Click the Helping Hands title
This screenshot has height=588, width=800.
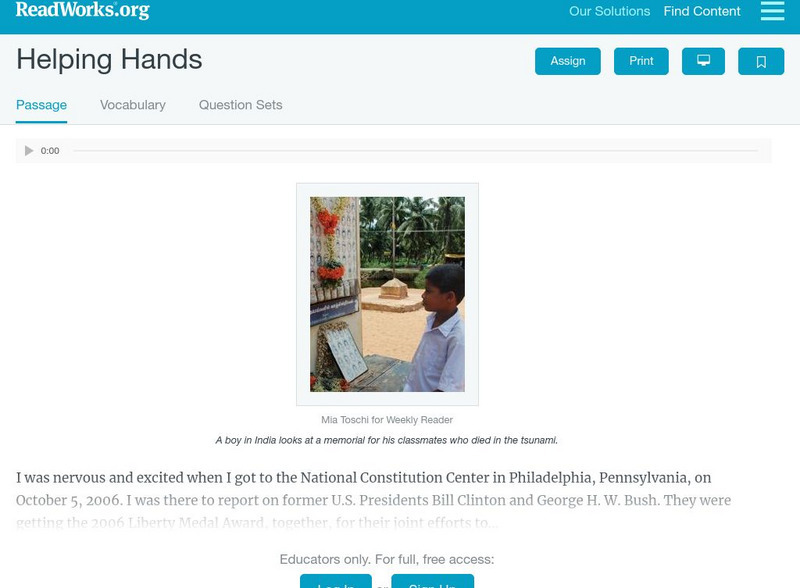click(x=109, y=59)
